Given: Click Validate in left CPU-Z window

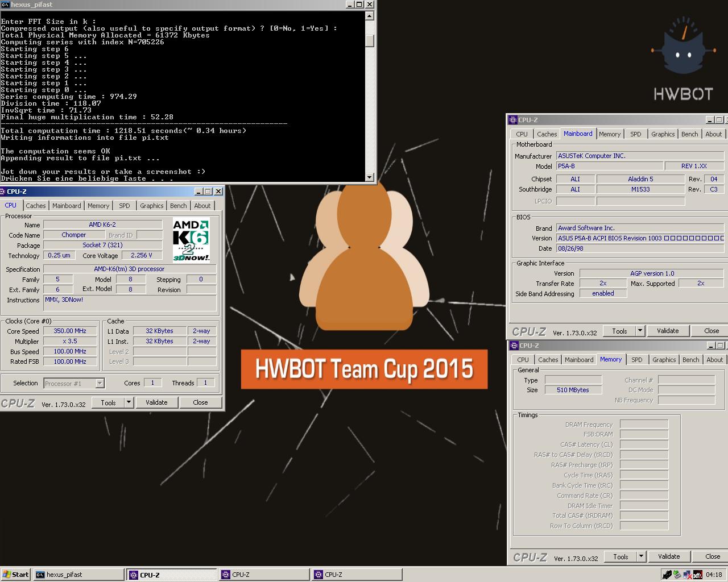Looking at the screenshot, I should (156, 402).
